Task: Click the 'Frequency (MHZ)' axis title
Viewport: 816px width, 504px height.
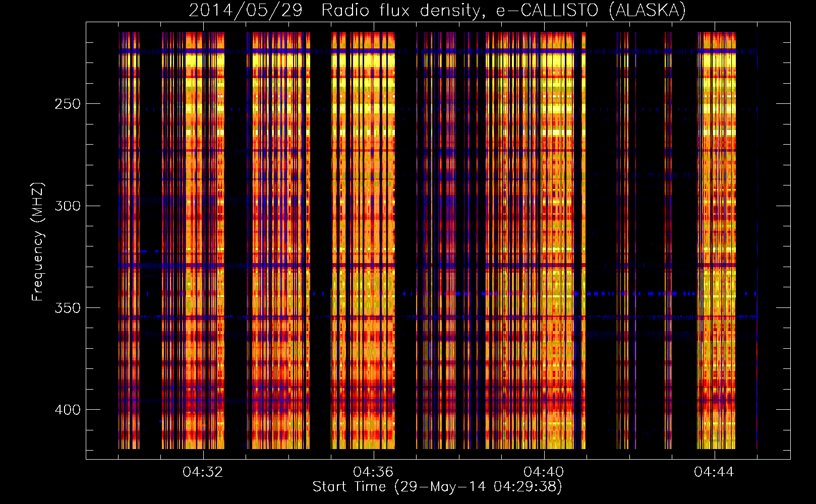Action: tap(38, 242)
